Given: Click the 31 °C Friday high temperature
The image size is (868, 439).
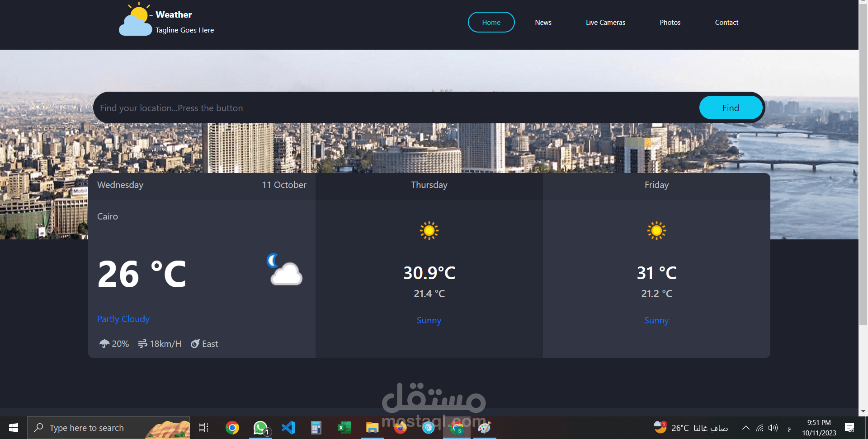Looking at the screenshot, I should coord(656,273).
